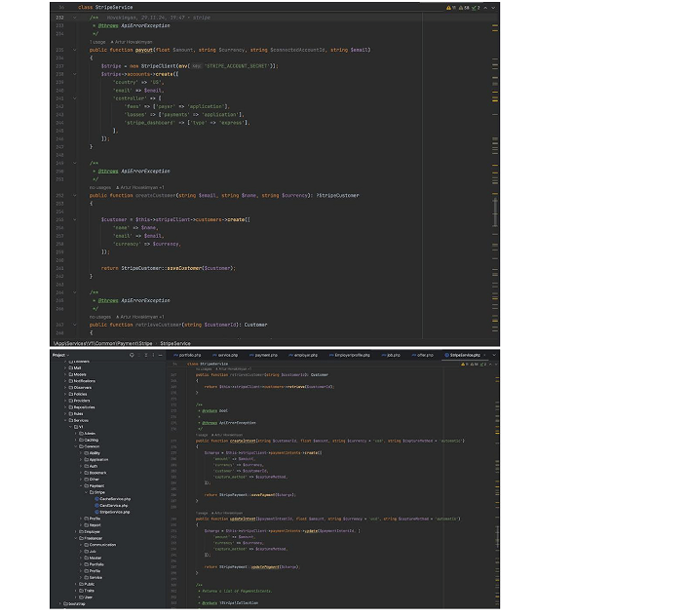Select the Service folder under Freelancer
689x616 pixels.
coord(96,578)
